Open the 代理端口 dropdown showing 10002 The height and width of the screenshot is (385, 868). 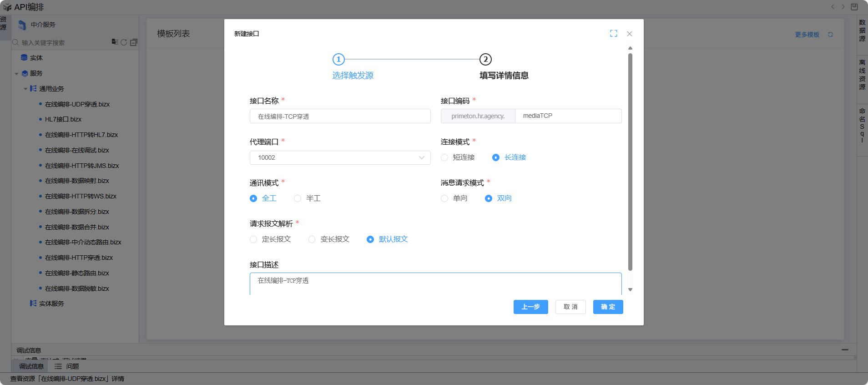point(340,158)
